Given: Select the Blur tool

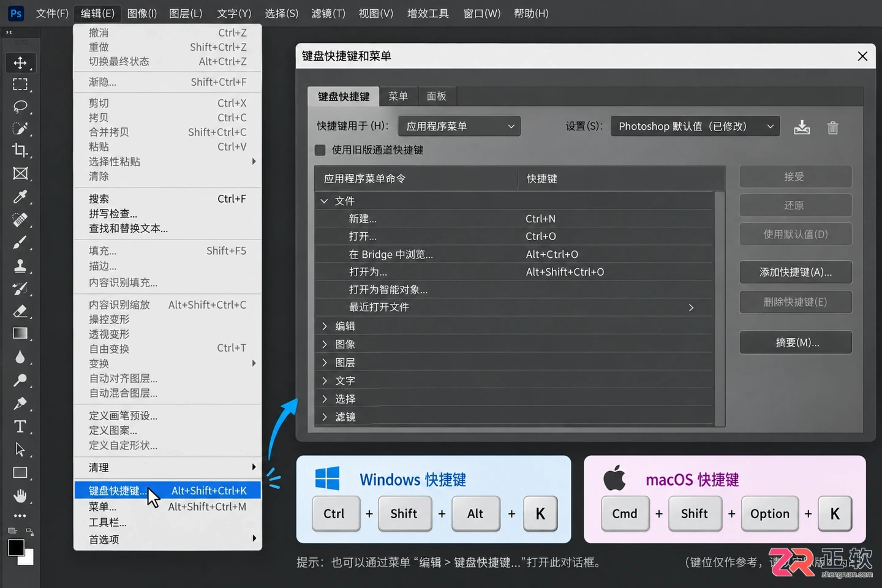Looking at the screenshot, I should click(20, 357).
